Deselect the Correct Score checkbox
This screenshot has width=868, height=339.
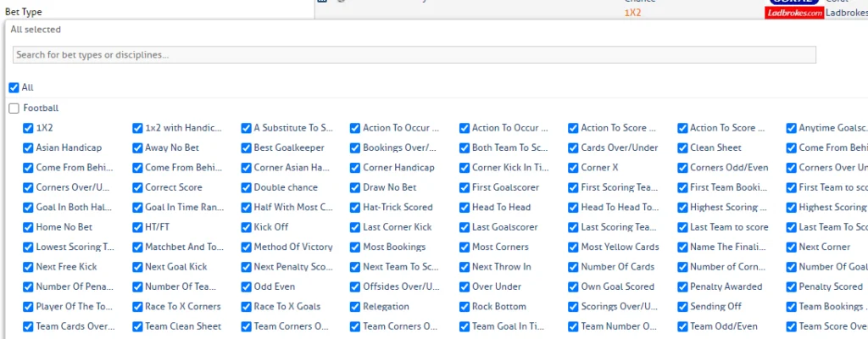(138, 187)
